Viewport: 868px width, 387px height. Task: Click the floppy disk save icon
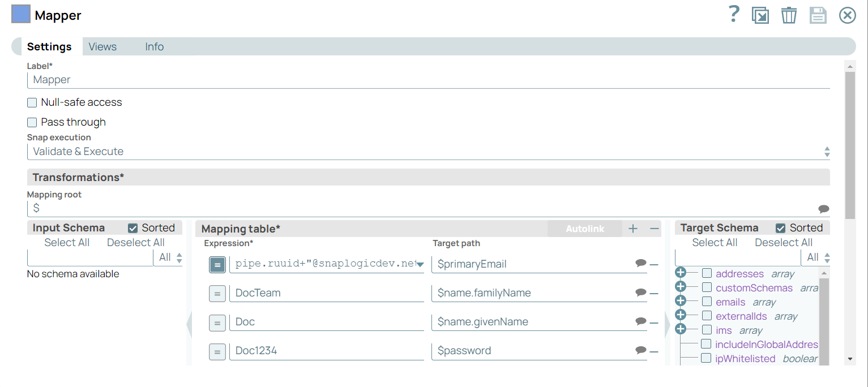click(818, 15)
